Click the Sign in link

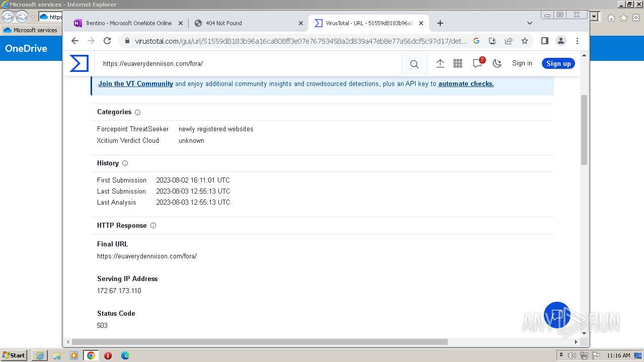[522, 63]
